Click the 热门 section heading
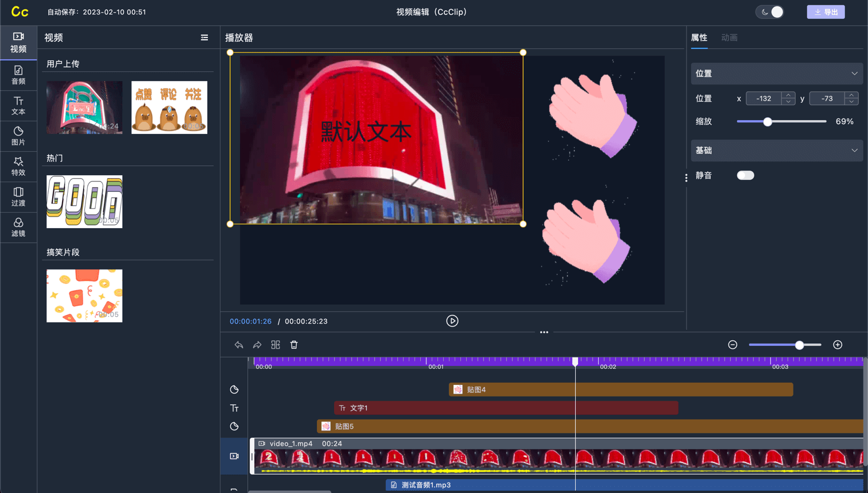The image size is (868, 493). click(55, 158)
